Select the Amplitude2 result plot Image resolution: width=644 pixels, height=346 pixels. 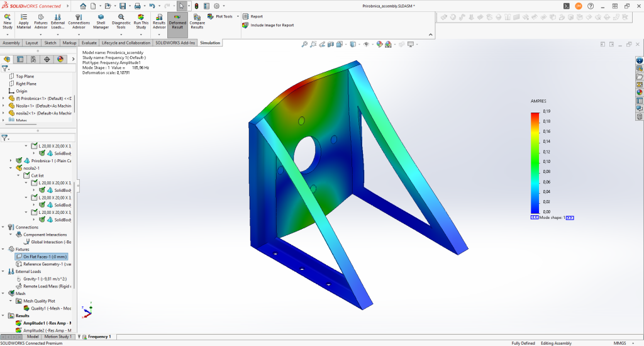(43, 330)
